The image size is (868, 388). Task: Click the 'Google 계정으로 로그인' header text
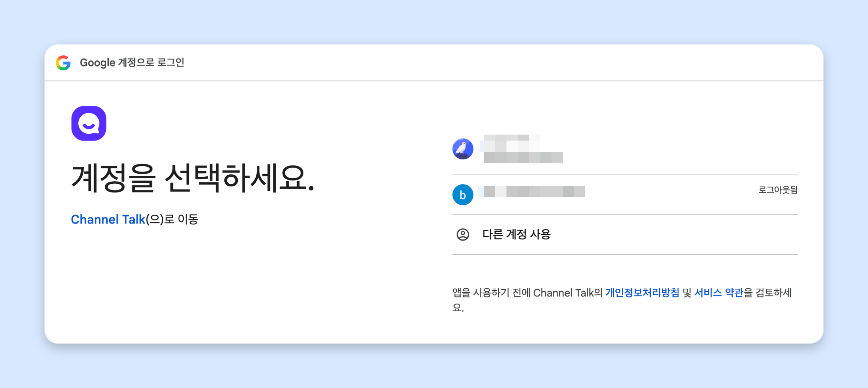click(x=132, y=62)
